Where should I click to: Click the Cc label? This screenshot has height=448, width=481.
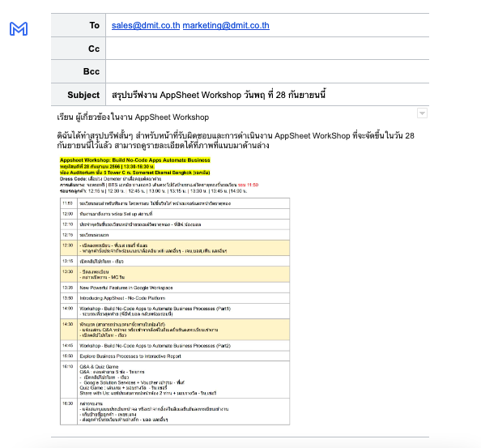tap(94, 49)
